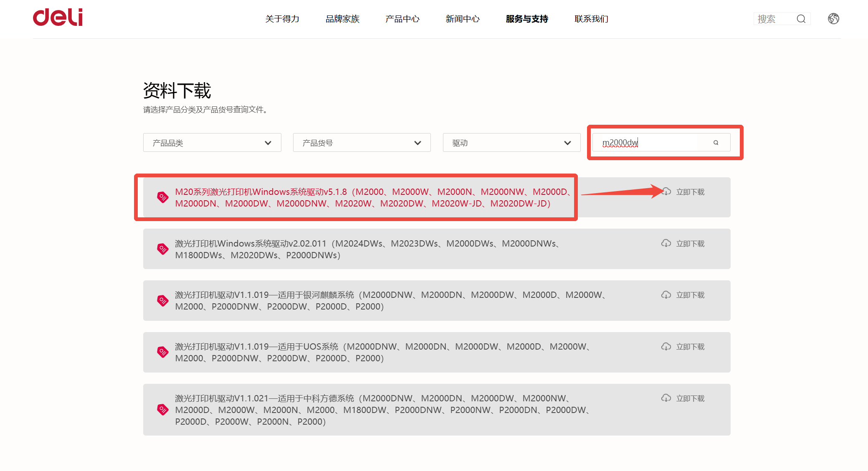Click the download cloud icon for M20系列 v5.1.8 driver
This screenshot has height=471, width=868.
click(x=666, y=191)
